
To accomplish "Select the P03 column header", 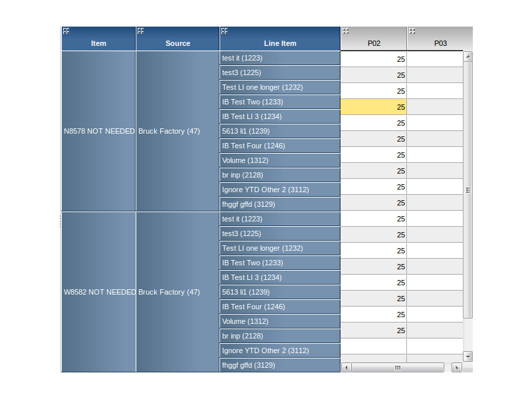I will click(440, 39).
